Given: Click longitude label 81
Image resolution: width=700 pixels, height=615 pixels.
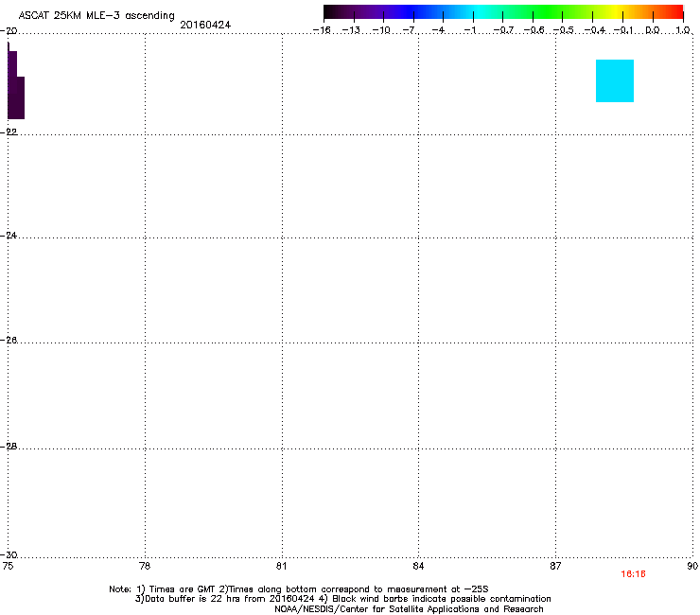Looking at the screenshot, I should [x=282, y=567].
